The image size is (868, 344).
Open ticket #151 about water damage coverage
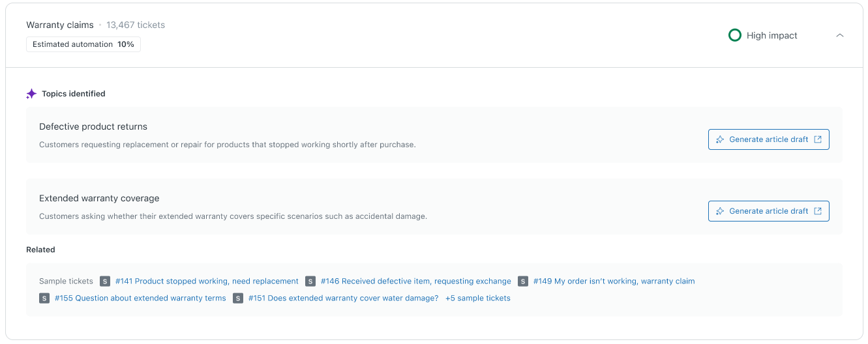coord(344,298)
